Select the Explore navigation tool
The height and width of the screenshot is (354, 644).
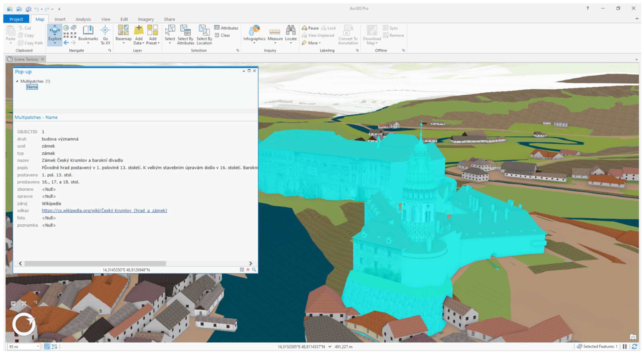point(54,32)
